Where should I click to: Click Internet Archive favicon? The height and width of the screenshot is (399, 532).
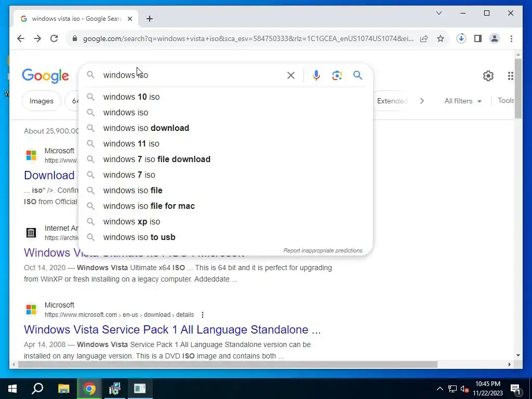point(31,233)
